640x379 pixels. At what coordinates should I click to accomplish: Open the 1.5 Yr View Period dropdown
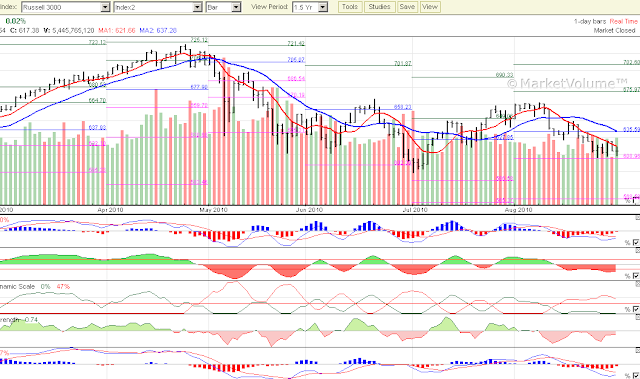point(310,7)
